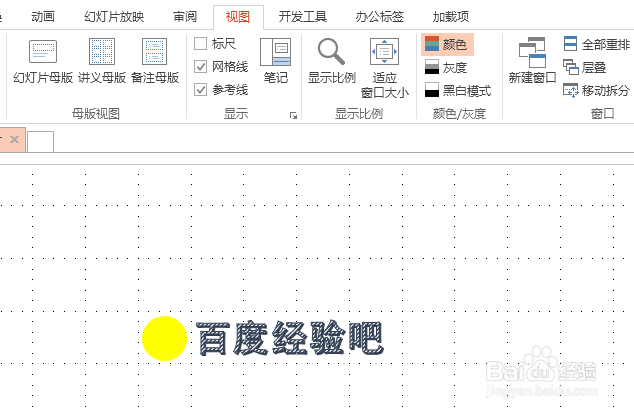
Task: Open the 幻灯片母版 slide master view
Action: coord(43,61)
